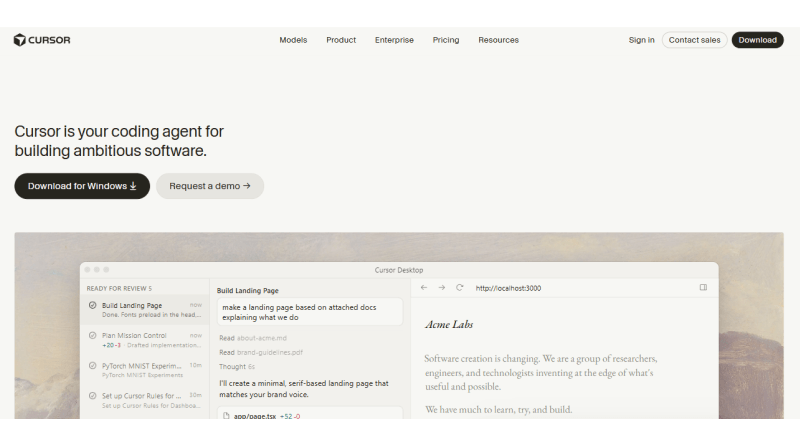Image resolution: width=800 pixels, height=445 pixels.
Task: Click the hero headline text
Action: click(x=119, y=141)
